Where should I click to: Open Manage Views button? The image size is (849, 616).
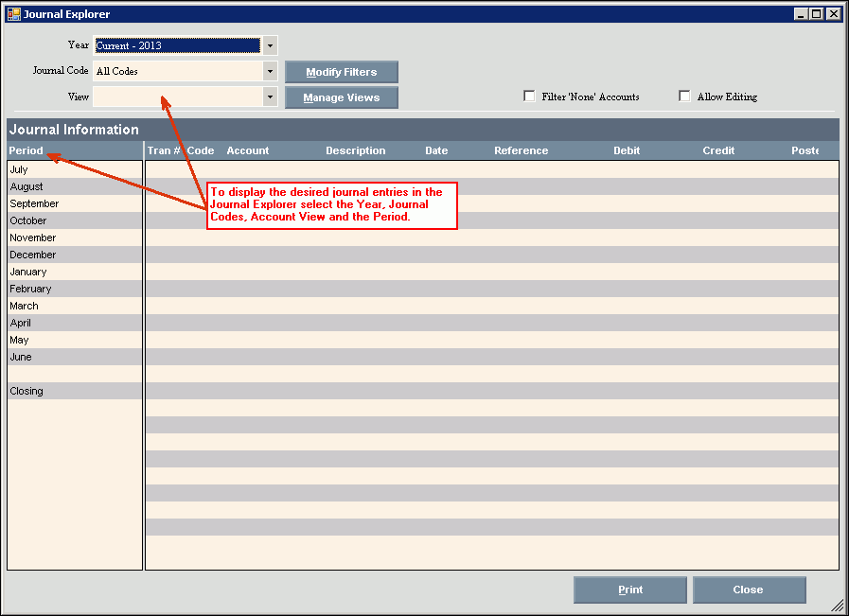point(341,97)
